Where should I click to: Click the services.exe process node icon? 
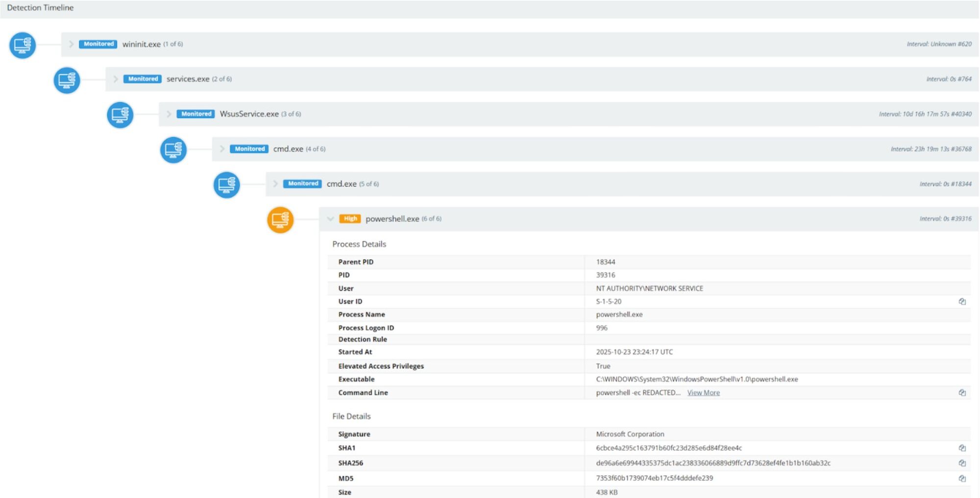coord(67,80)
